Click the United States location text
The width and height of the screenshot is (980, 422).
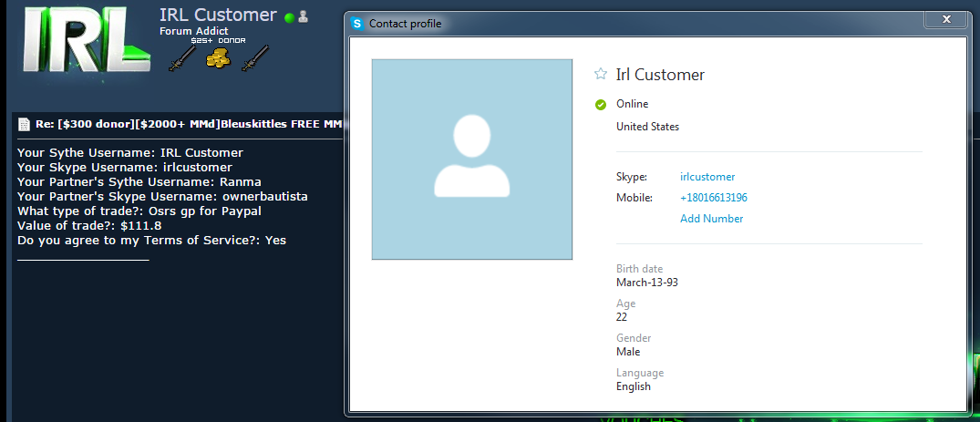[x=647, y=127]
